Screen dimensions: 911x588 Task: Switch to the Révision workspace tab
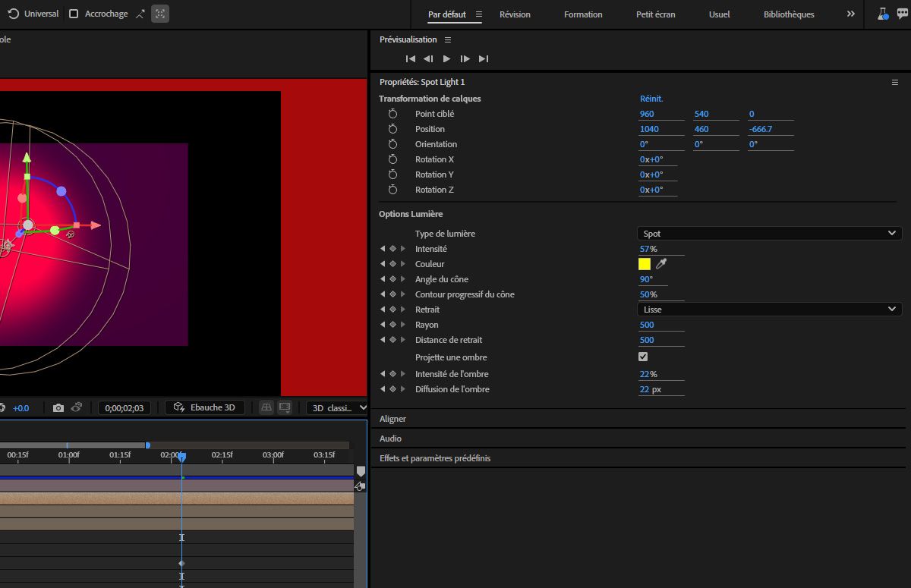point(515,14)
